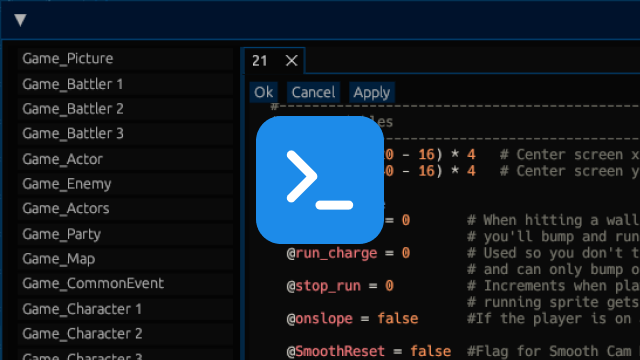Open the Game_Actor script

(x=125, y=159)
